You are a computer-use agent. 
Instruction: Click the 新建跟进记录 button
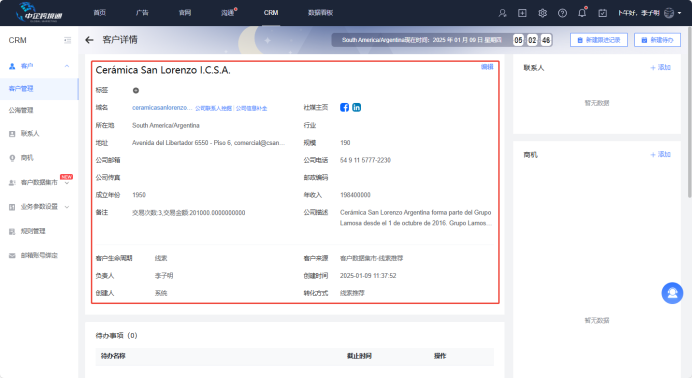point(599,40)
